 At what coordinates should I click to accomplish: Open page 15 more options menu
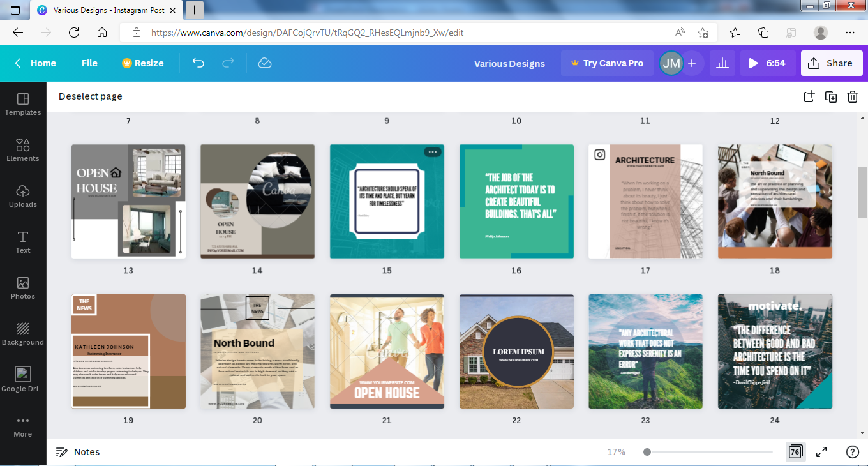coord(433,153)
